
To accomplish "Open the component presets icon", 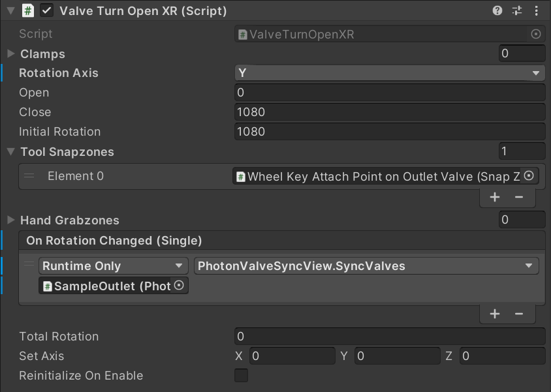I will pyautogui.click(x=517, y=10).
